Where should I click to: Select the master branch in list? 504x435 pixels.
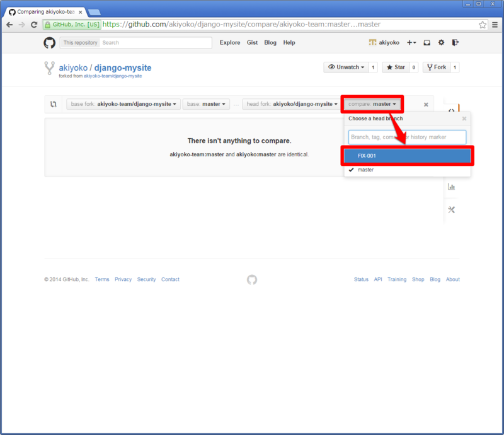pyautogui.click(x=407, y=170)
